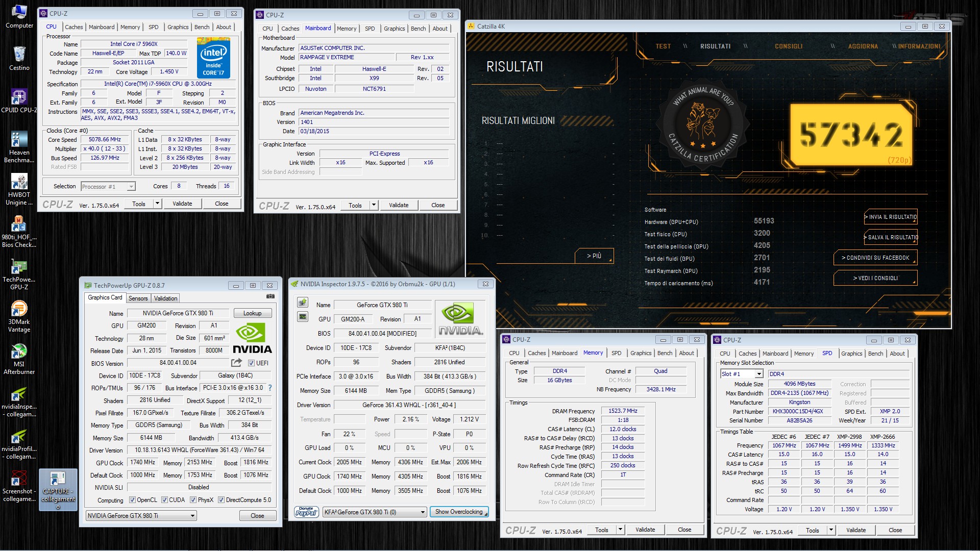Click the top-left toolbar icon in NVIDIA Inspector
Viewport: 980px width, 551px height.
[303, 303]
